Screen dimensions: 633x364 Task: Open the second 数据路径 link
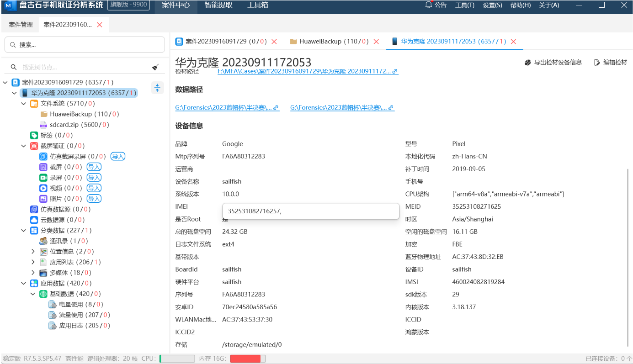pyautogui.click(x=342, y=108)
